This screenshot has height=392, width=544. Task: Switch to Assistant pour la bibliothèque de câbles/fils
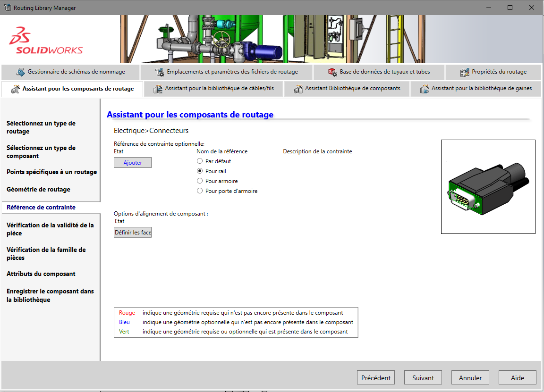[x=214, y=89]
